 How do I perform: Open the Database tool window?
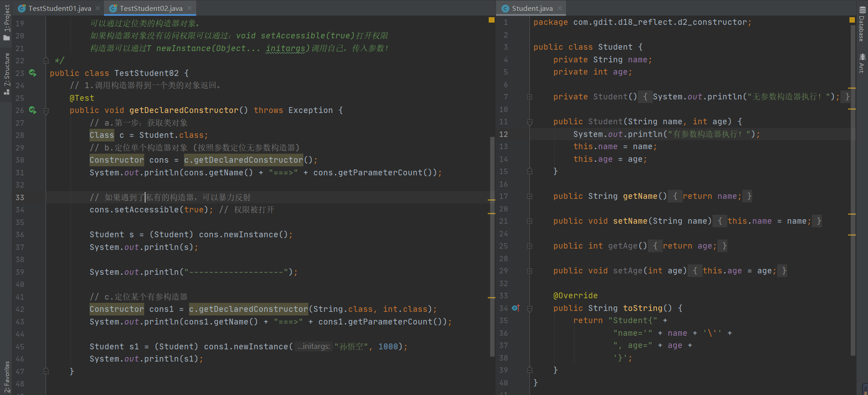[862, 25]
